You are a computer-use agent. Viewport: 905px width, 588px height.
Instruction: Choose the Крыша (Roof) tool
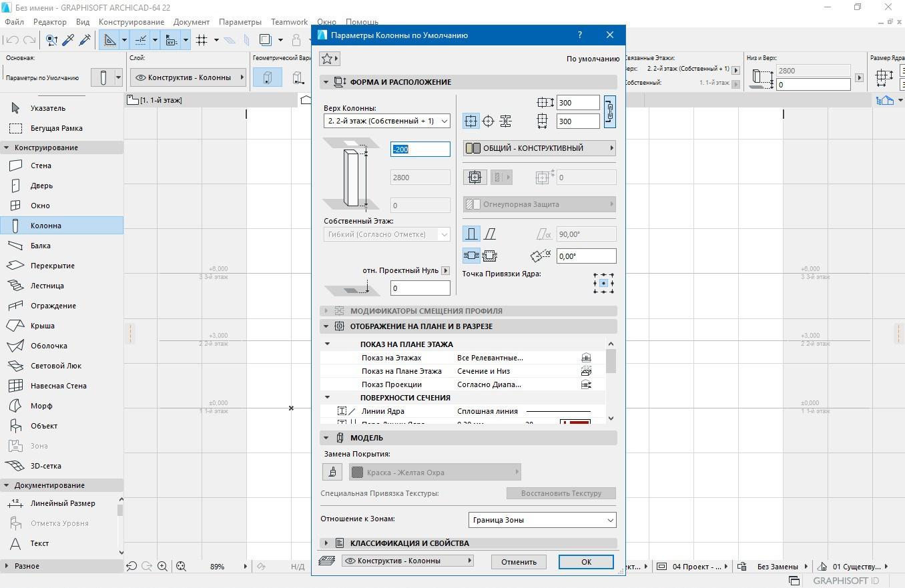pyautogui.click(x=42, y=326)
